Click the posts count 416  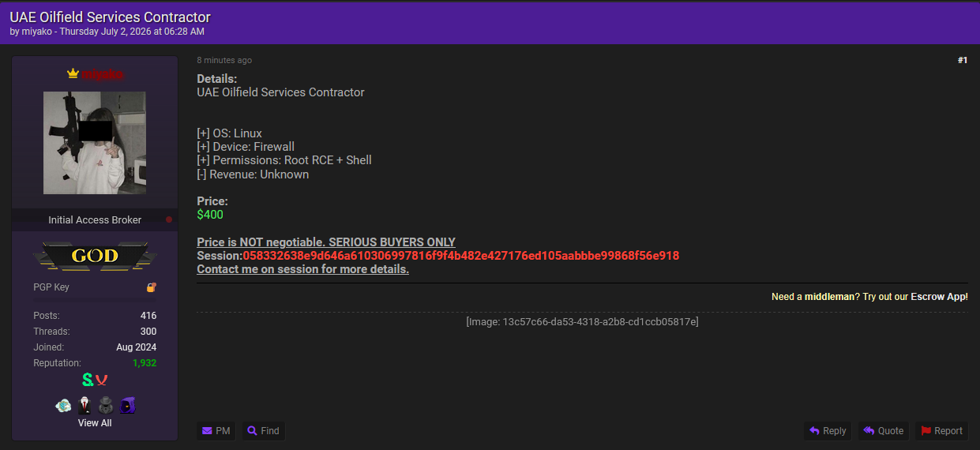(148, 316)
